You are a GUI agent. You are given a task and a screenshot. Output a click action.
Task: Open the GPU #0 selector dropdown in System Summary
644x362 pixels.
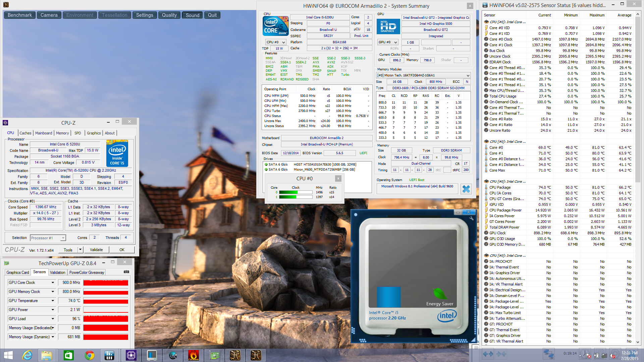388,42
